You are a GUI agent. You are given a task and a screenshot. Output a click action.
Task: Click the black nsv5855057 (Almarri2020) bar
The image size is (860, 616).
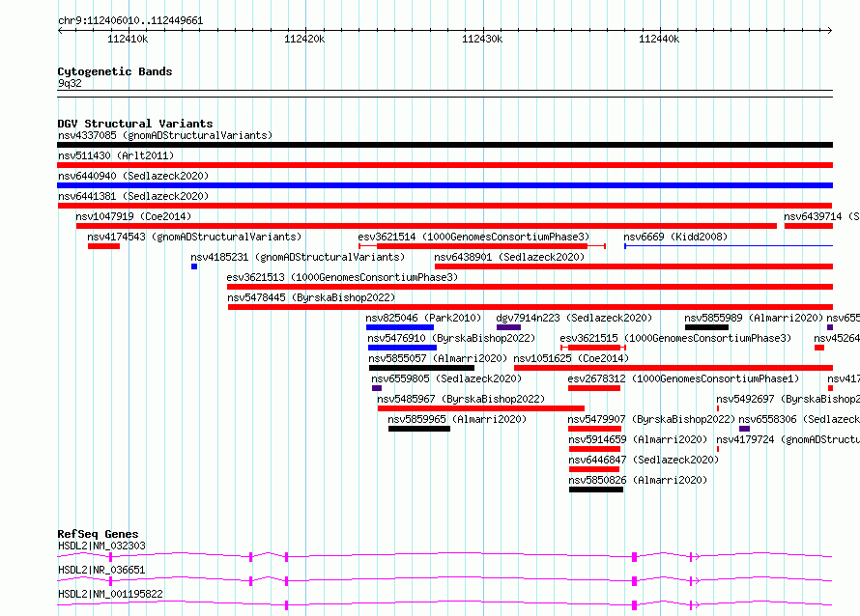[x=421, y=368]
